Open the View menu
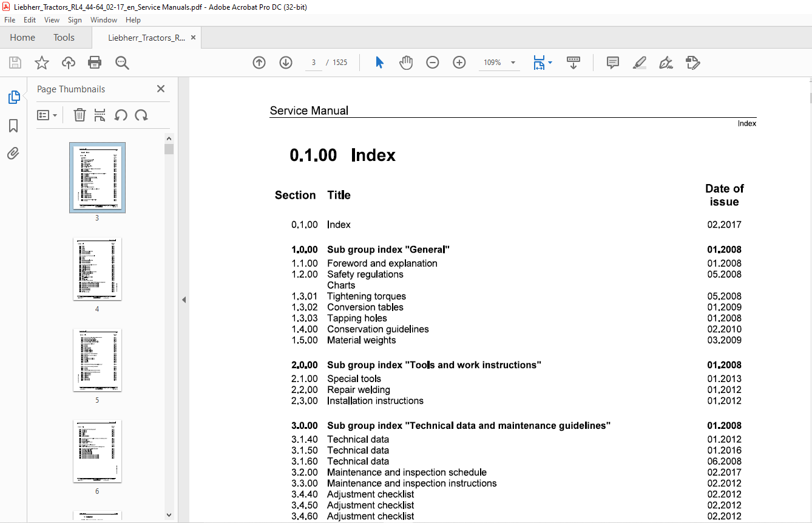Image resolution: width=812 pixels, height=523 pixels. [x=52, y=20]
